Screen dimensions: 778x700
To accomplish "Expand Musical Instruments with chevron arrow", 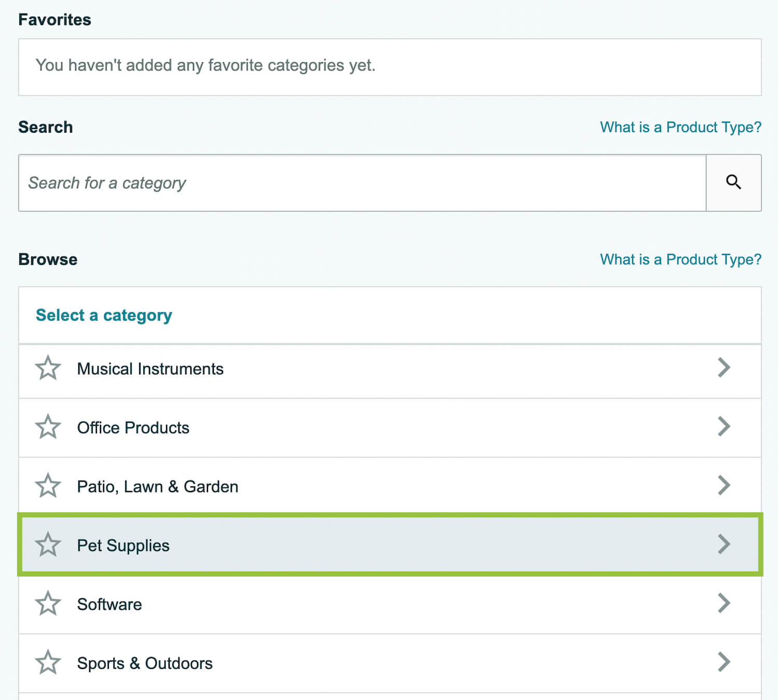I will click(724, 368).
